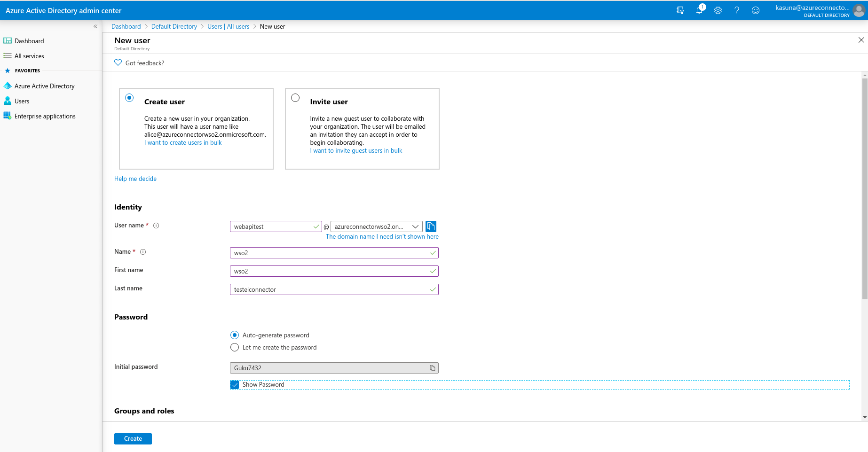This screenshot has width=868, height=452.
Task: Collapse the left navigation pane
Action: pyautogui.click(x=95, y=26)
